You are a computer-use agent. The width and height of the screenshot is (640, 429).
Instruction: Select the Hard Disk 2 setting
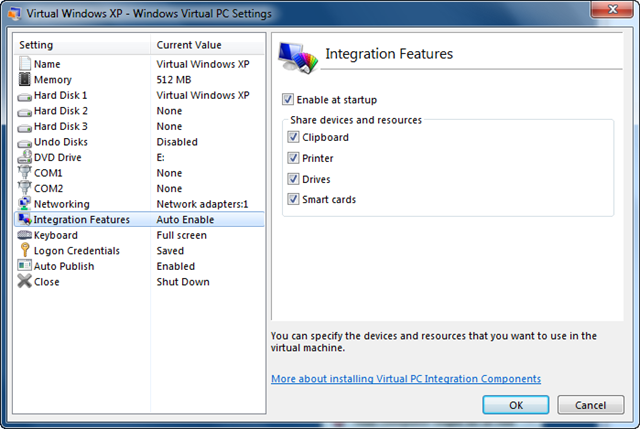coord(139,111)
